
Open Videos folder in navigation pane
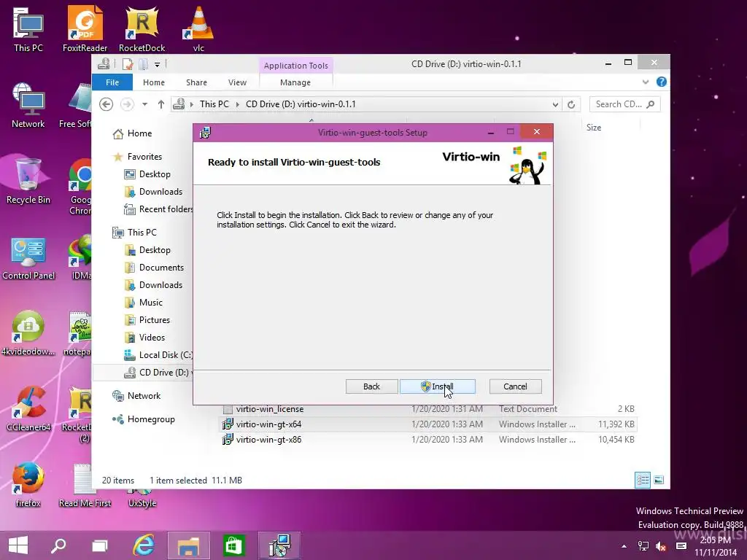(x=152, y=338)
